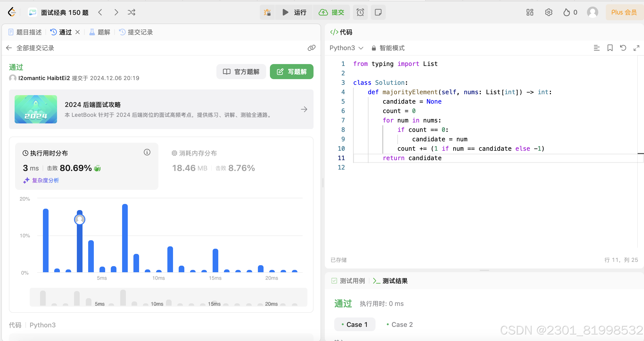Open the sticky note icon
The height and width of the screenshot is (341, 644).
(378, 12)
